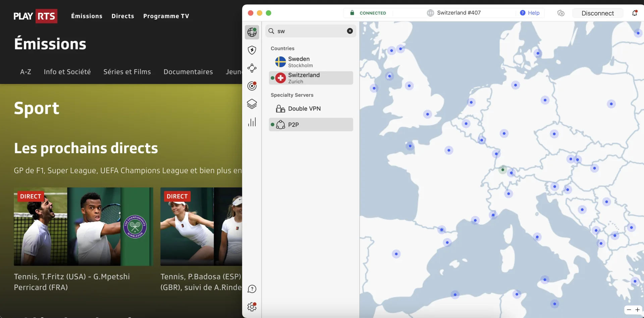Open the notifications bell icon
The image size is (644, 318).
[x=635, y=13]
